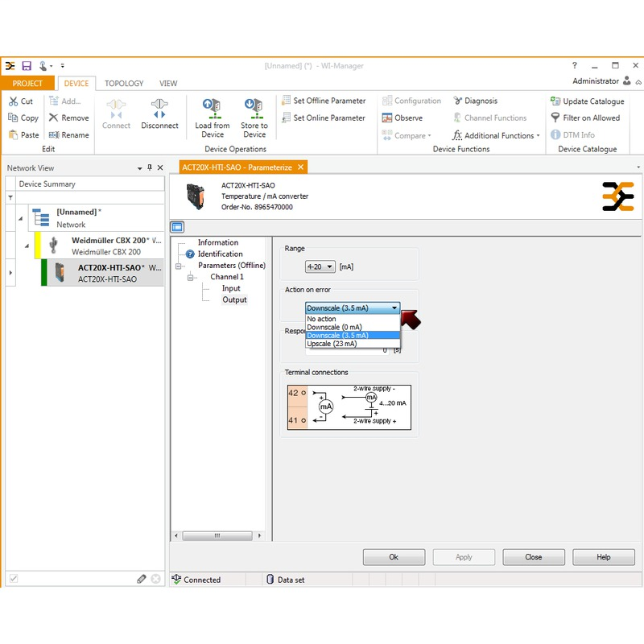This screenshot has height=644, width=644.
Task: Click the parameter view toggle icon
Action: point(177,227)
